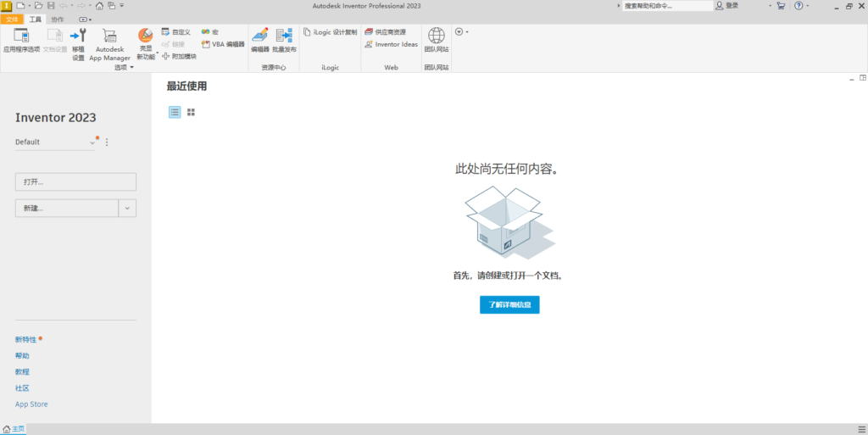This screenshot has height=435, width=868.
Task: Open the customize quick access toolbar dropdown
Action: (122, 6)
